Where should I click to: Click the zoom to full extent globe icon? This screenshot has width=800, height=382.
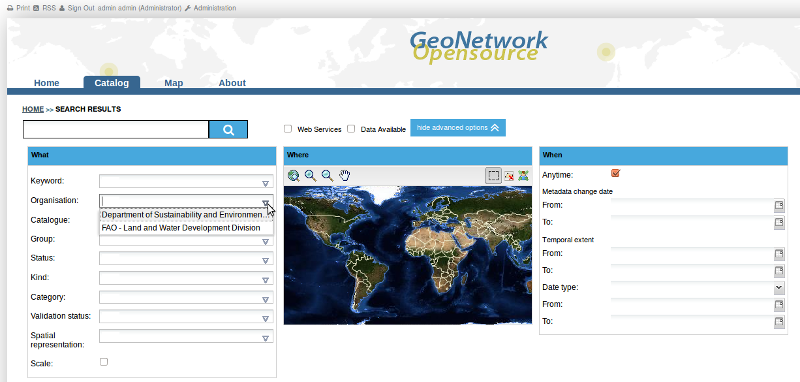pos(293,176)
